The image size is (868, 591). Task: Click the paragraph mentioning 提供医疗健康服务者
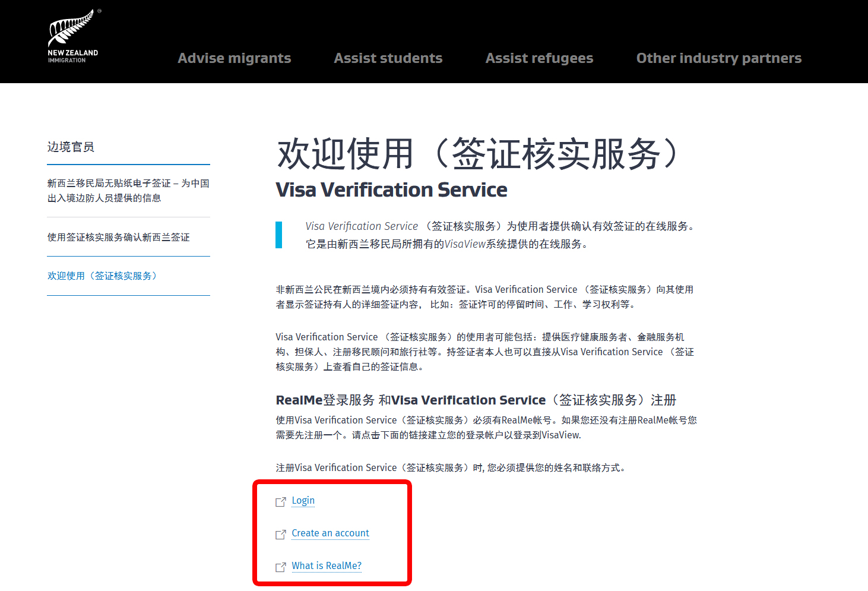point(486,352)
